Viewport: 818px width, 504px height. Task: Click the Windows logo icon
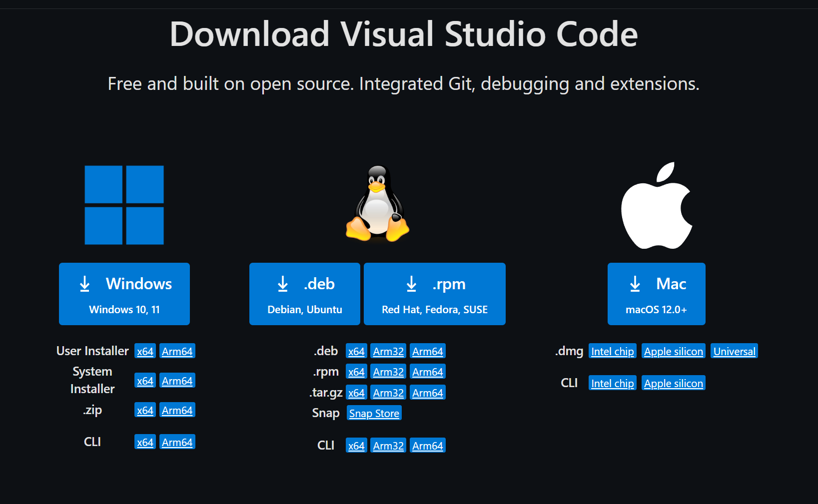tap(124, 205)
